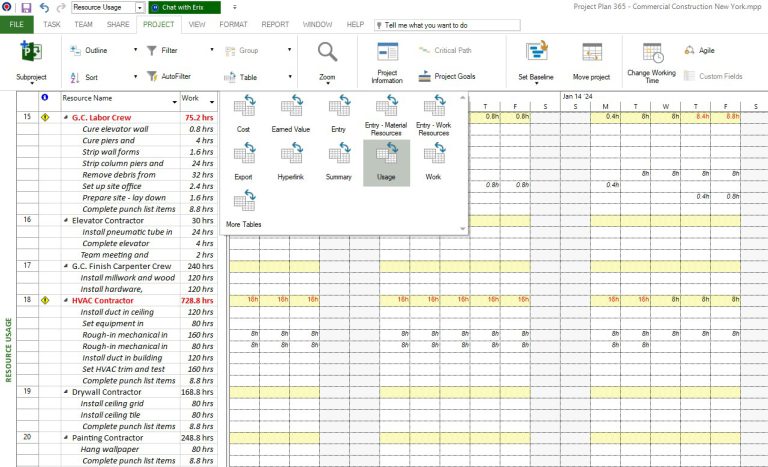Click the Sort icon
The width and height of the screenshot is (768, 467).
point(75,77)
